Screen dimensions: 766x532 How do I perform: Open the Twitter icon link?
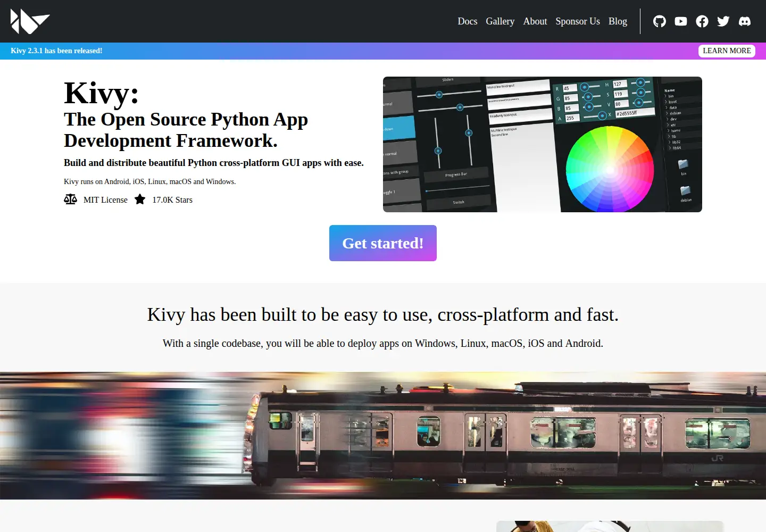pyautogui.click(x=723, y=21)
